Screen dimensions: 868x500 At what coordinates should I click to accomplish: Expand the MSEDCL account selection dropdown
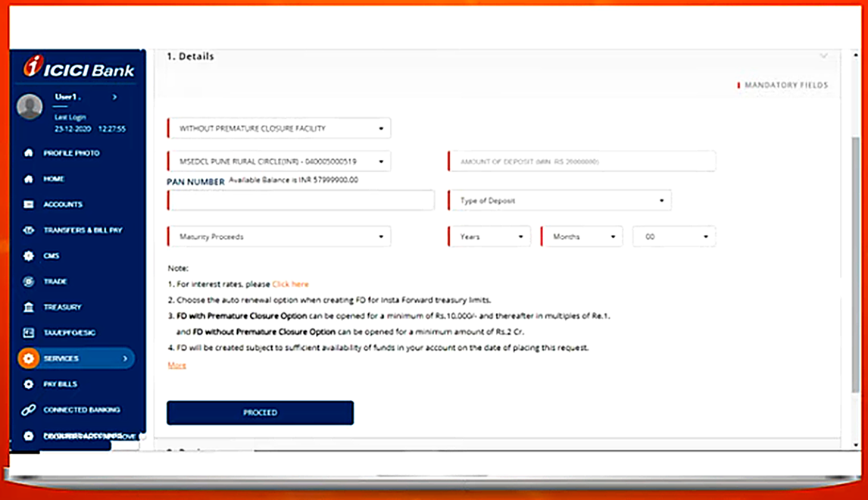(279, 161)
